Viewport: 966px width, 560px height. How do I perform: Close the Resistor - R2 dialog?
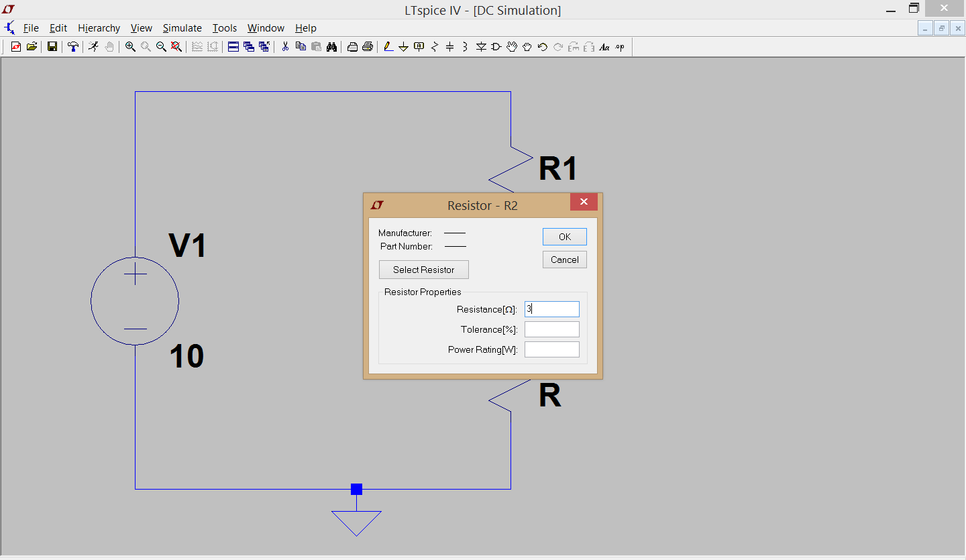coord(584,202)
